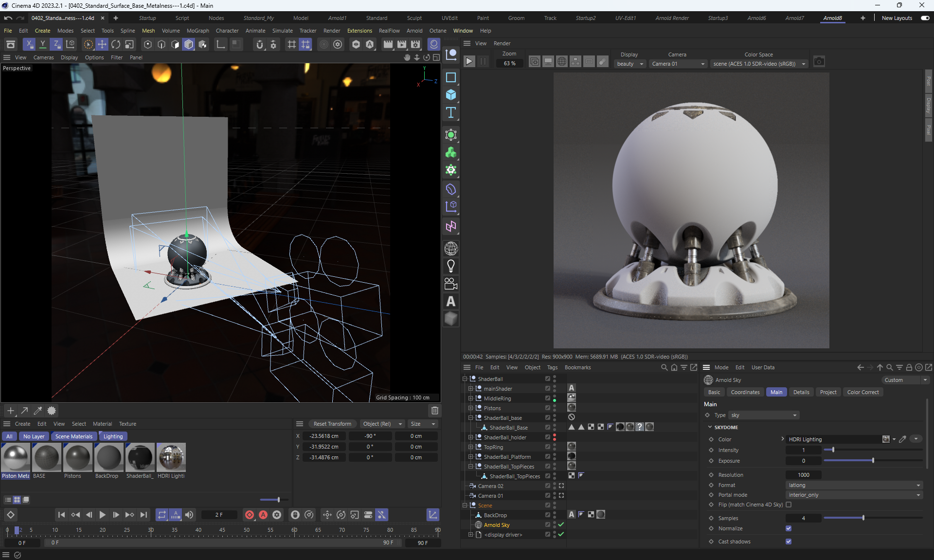The image size is (934, 560).
Task: Disable the Cast shadows checkbox
Action: [x=789, y=542]
